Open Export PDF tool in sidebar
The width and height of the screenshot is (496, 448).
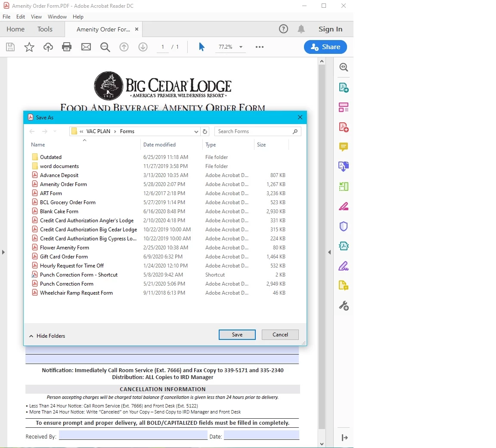(344, 87)
